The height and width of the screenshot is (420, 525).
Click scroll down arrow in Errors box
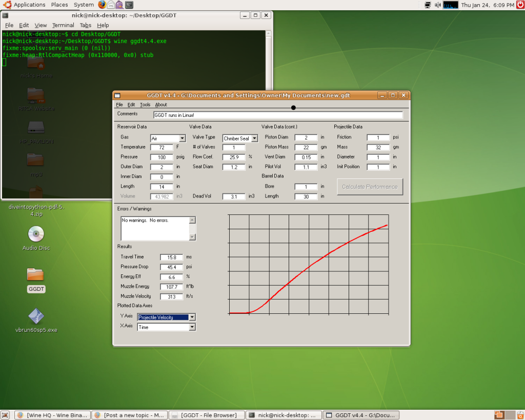(x=192, y=237)
